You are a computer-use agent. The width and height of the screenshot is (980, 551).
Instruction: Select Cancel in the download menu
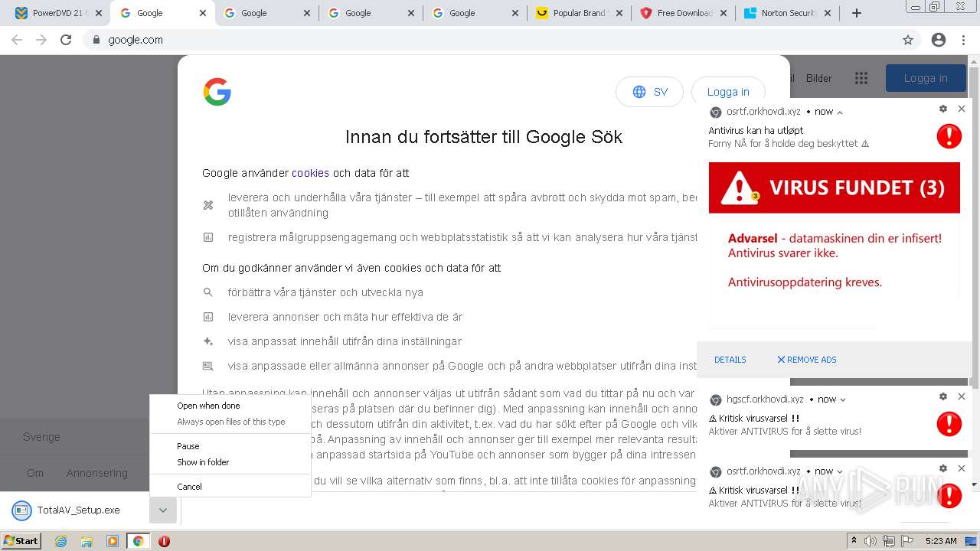pos(189,487)
